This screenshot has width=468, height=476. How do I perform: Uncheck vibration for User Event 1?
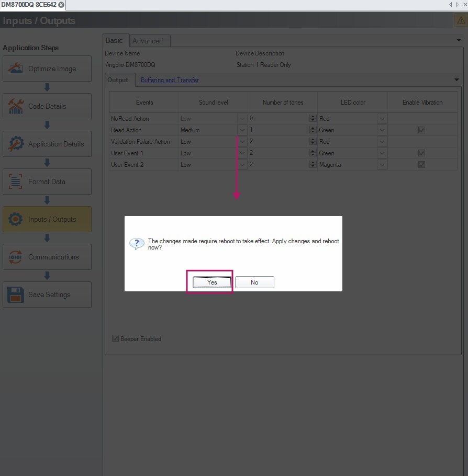(422, 153)
